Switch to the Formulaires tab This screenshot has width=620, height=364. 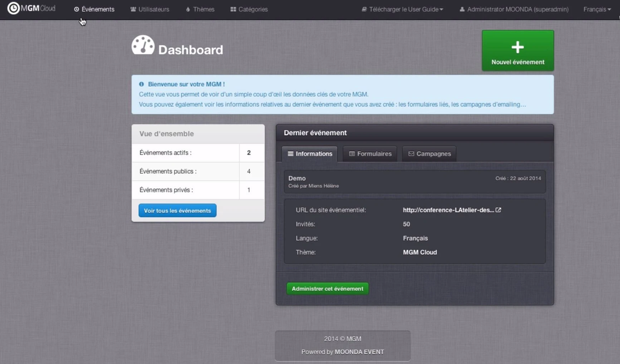coord(370,154)
